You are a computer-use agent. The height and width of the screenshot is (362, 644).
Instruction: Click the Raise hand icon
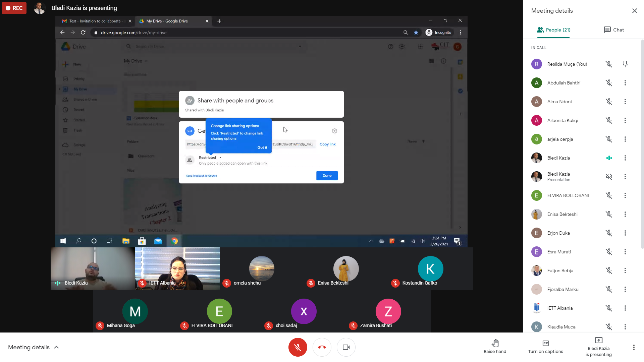pos(495,343)
